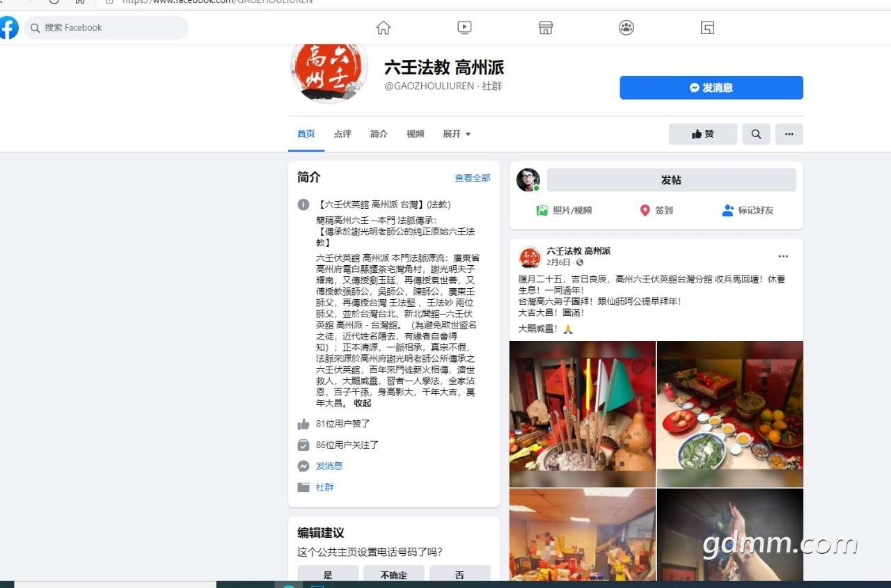
Task: Click the info icon in 简介 section
Action: pos(303,205)
